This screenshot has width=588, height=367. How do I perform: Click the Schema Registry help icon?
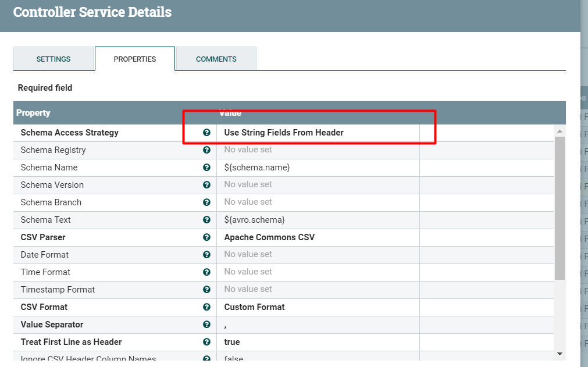[x=206, y=150]
